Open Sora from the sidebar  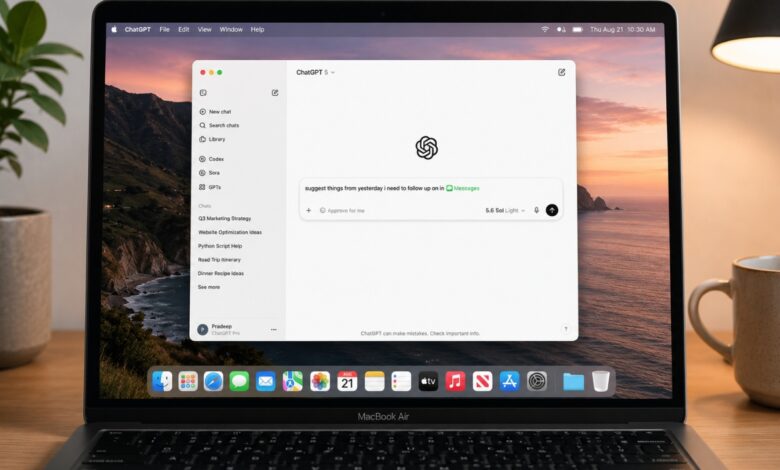(209, 173)
